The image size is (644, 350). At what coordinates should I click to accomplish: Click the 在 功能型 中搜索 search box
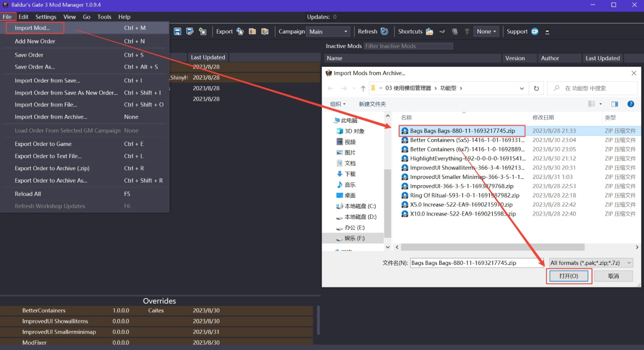pos(592,88)
